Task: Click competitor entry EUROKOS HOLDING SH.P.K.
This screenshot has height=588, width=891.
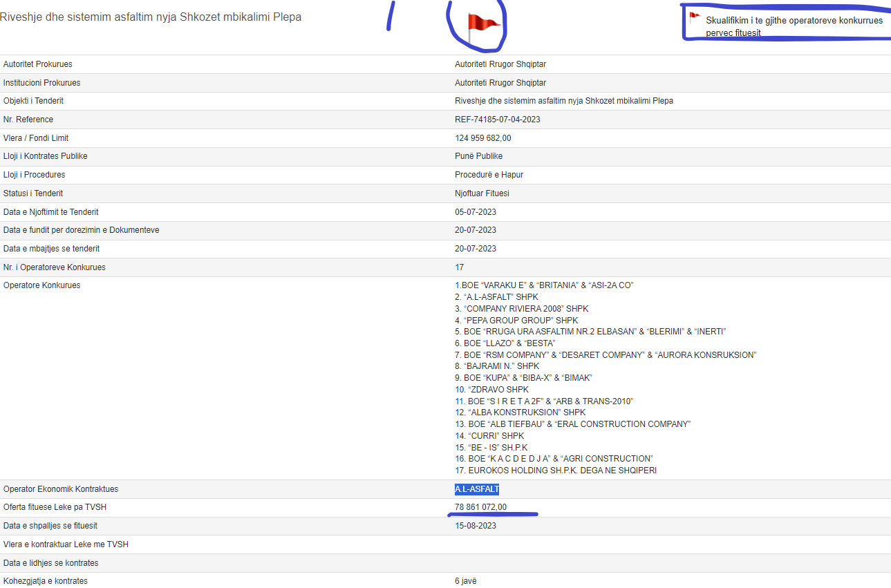Action: coord(555,471)
